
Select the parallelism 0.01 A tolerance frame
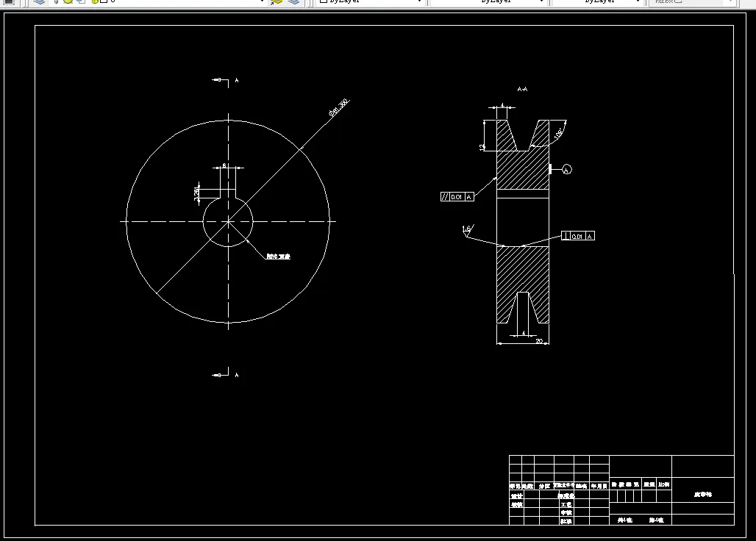coord(457,196)
